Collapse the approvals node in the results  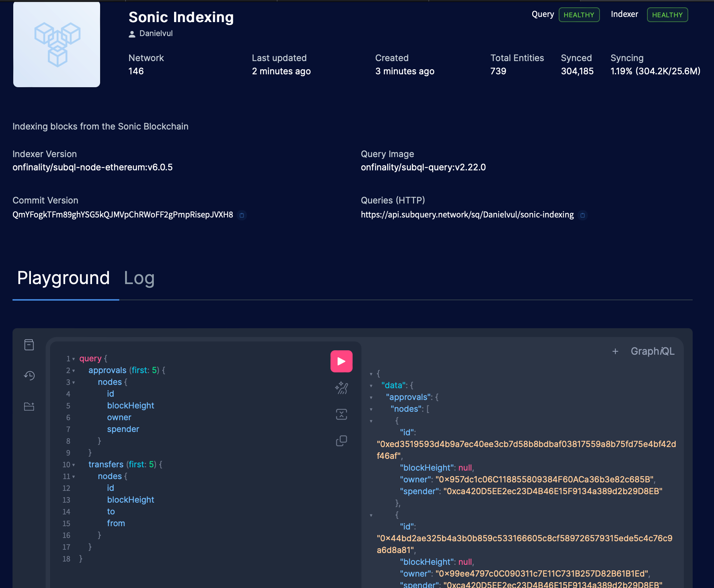point(371,397)
